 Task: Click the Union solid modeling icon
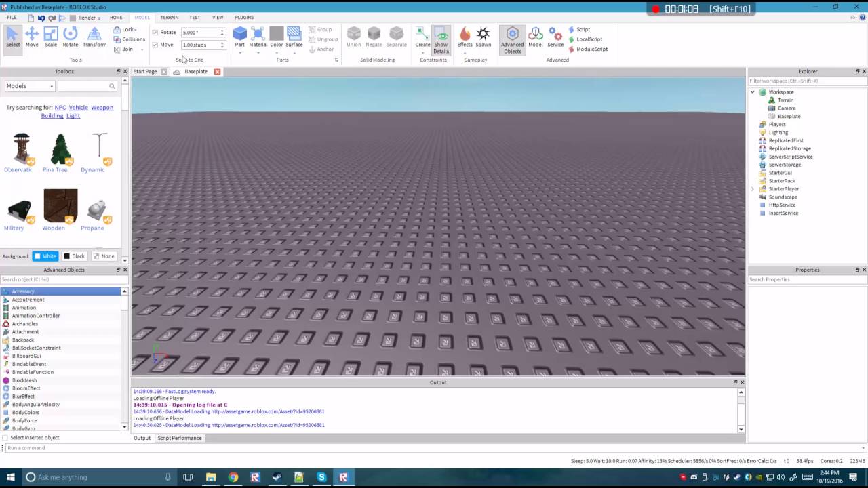[x=354, y=37]
